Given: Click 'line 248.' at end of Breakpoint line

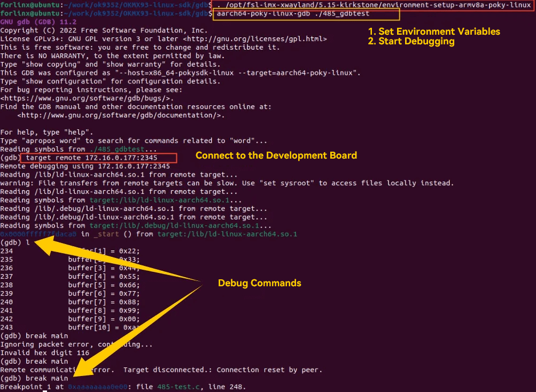Looking at the screenshot, I should pos(227,387).
